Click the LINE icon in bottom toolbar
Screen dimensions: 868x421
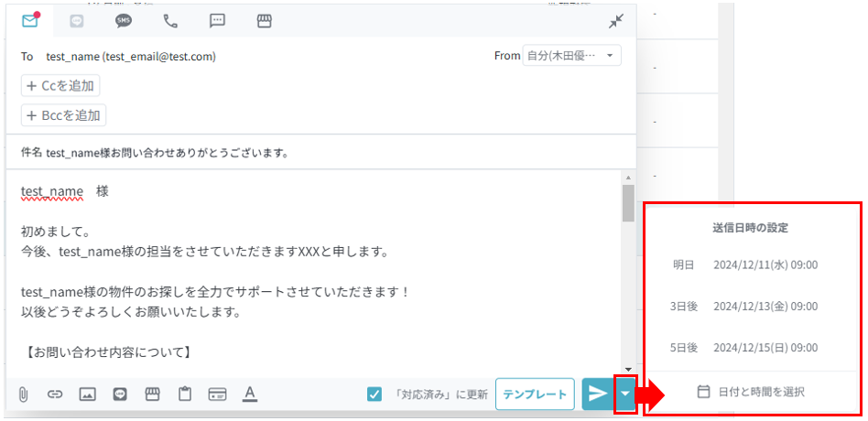pos(120,394)
